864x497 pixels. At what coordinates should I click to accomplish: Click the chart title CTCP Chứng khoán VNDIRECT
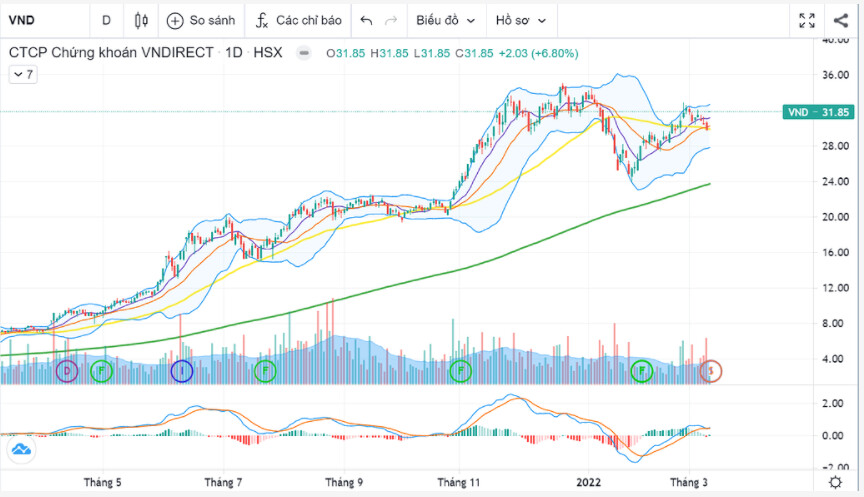point(111,53)
